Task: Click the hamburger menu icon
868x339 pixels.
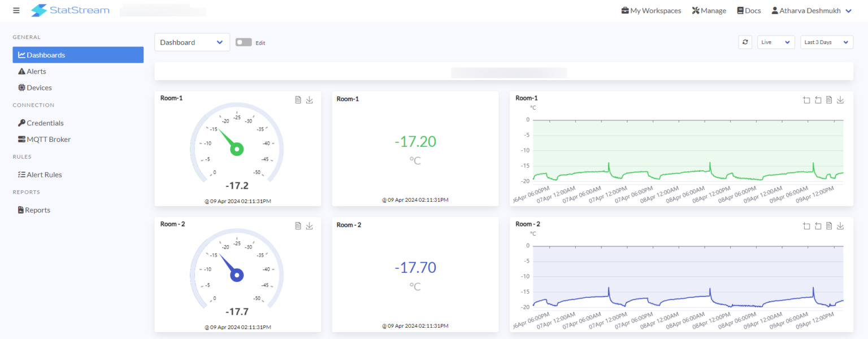Action: pyautogui.click(x=16, y=10)
